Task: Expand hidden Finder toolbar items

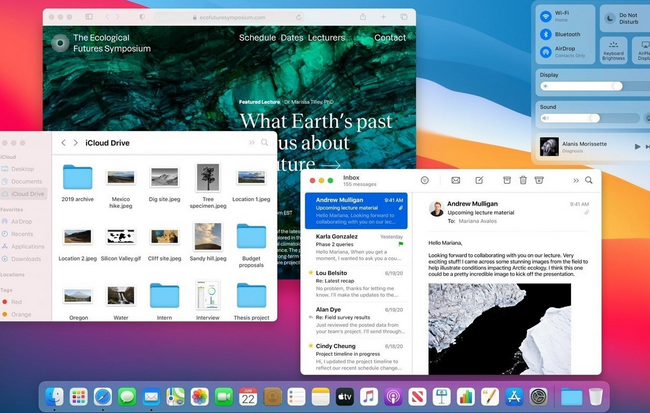Action: (x=252, y=143)
